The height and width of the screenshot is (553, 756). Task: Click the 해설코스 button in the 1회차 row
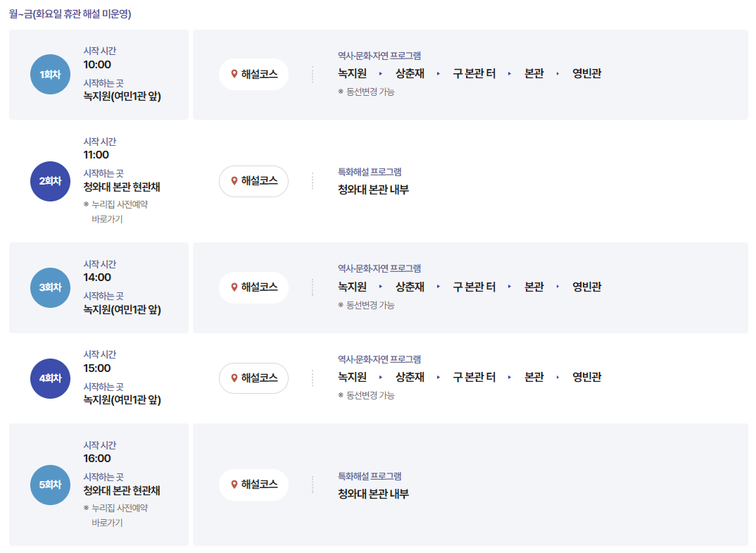tap(253, 73)
